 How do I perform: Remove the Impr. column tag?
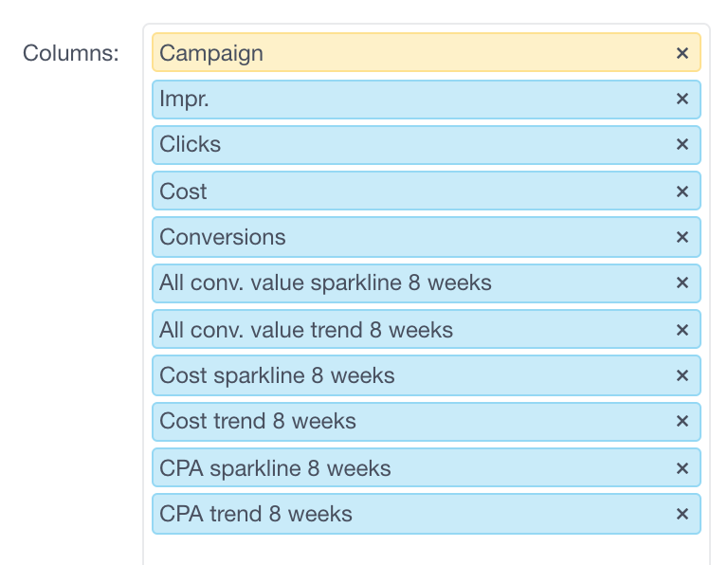(682, 99)
